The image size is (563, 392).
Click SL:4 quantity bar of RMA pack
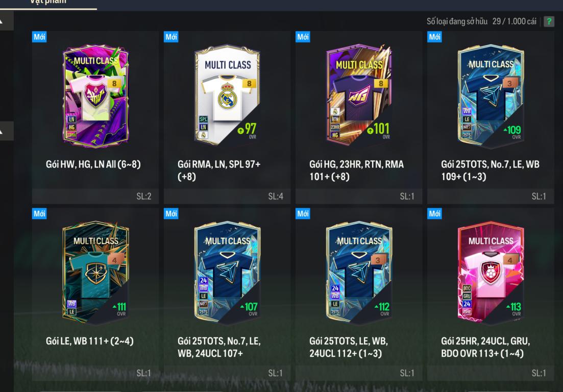coord(227,197)
